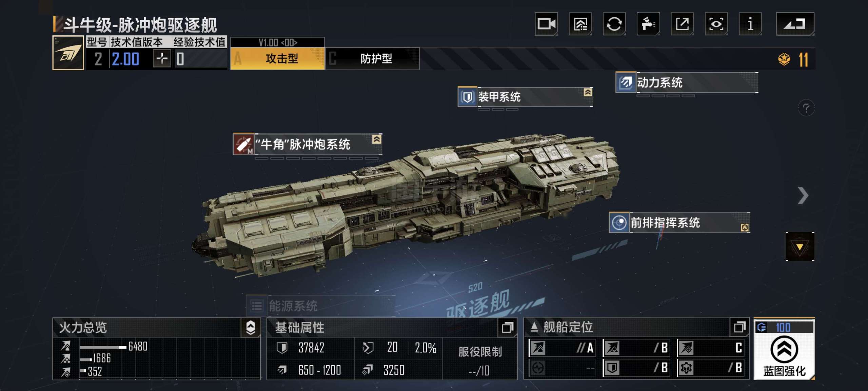Switch to the 攻击型 variant tab
The height and width of the screenshot is (391, 868).
click(x=277, y=59)
